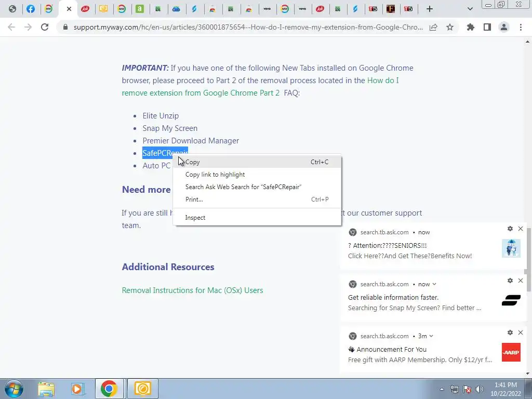Open Windows Explorer from taskbar
532x399 pixels.
tap(46, 389)
